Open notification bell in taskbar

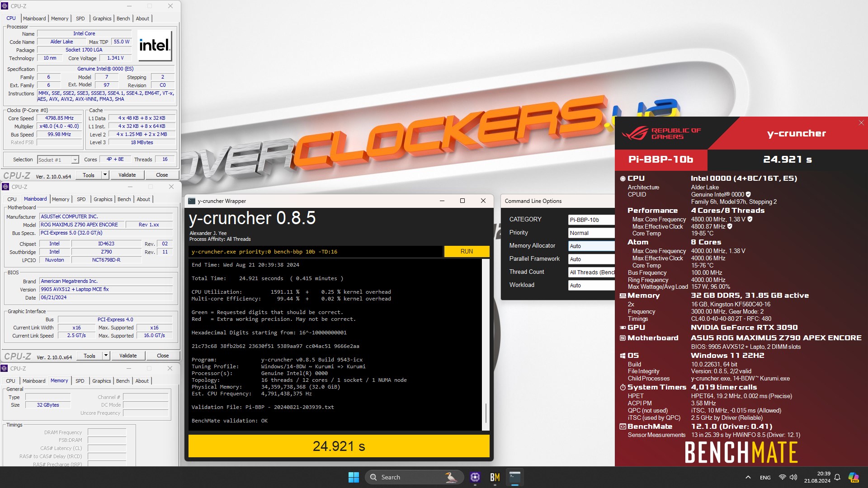click(837, 477)
